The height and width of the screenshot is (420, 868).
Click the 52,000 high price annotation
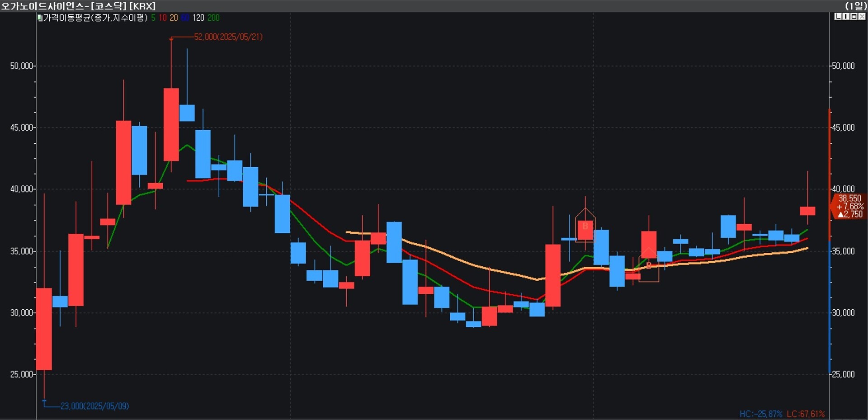click(x=228, y=37)
